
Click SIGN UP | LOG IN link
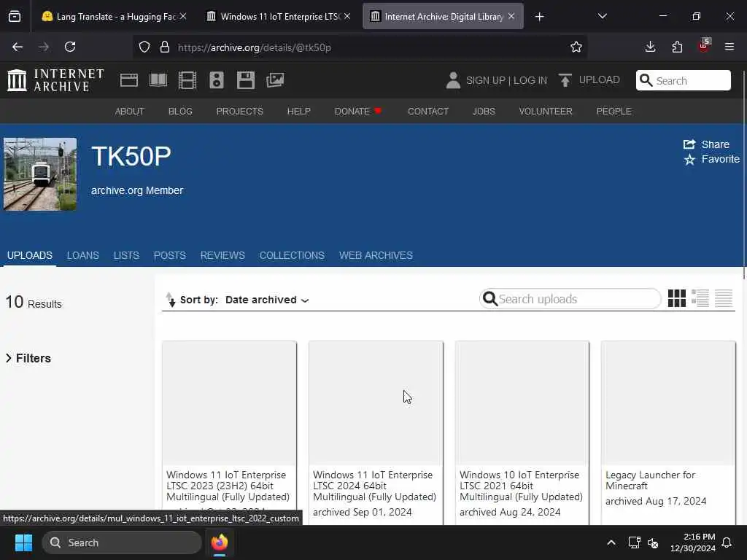(506, 80)
